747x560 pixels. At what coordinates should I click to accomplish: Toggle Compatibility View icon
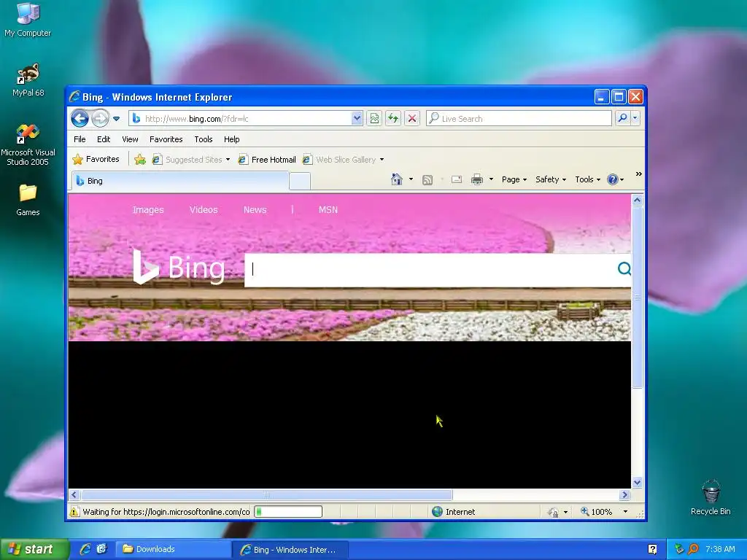point(374,119)
